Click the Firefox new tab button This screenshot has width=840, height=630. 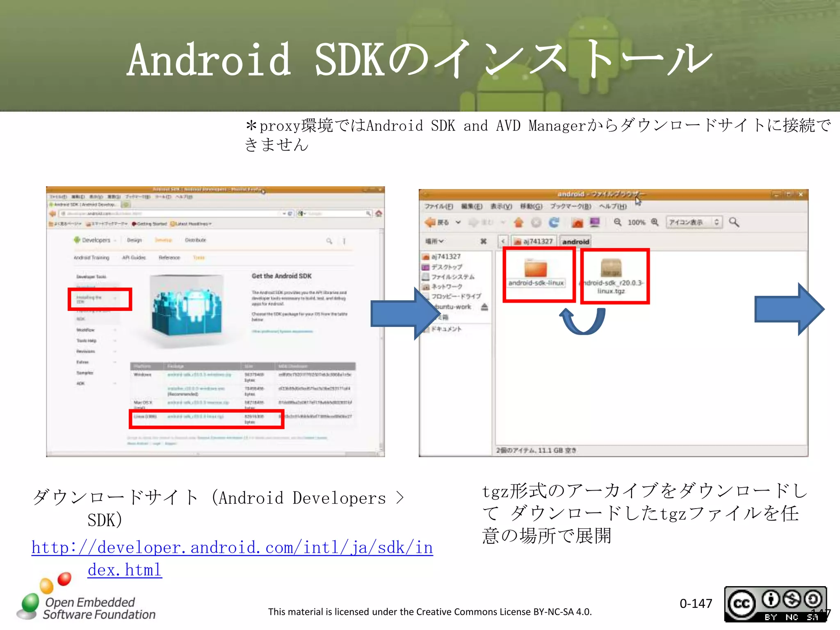click(126, 204)
